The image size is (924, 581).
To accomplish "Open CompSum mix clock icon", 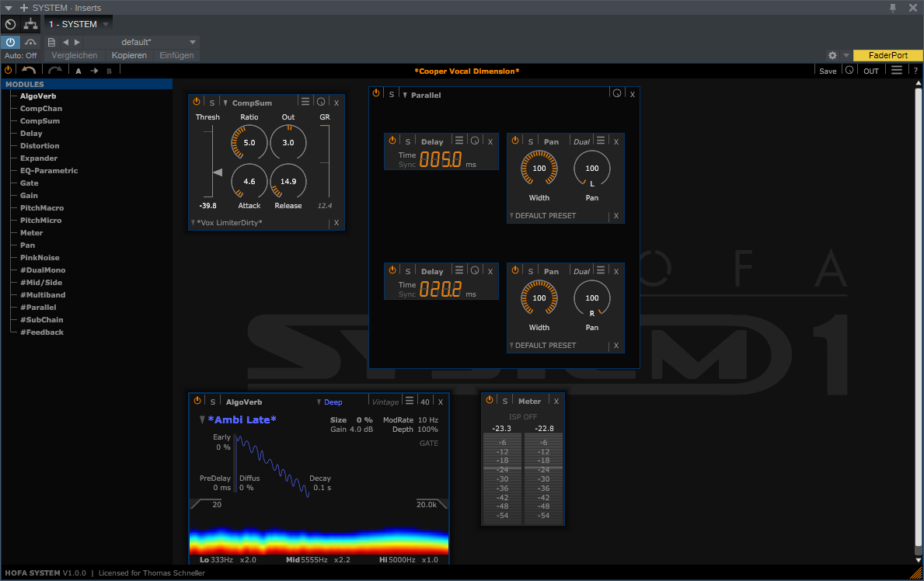I will [x=321, y=102].
